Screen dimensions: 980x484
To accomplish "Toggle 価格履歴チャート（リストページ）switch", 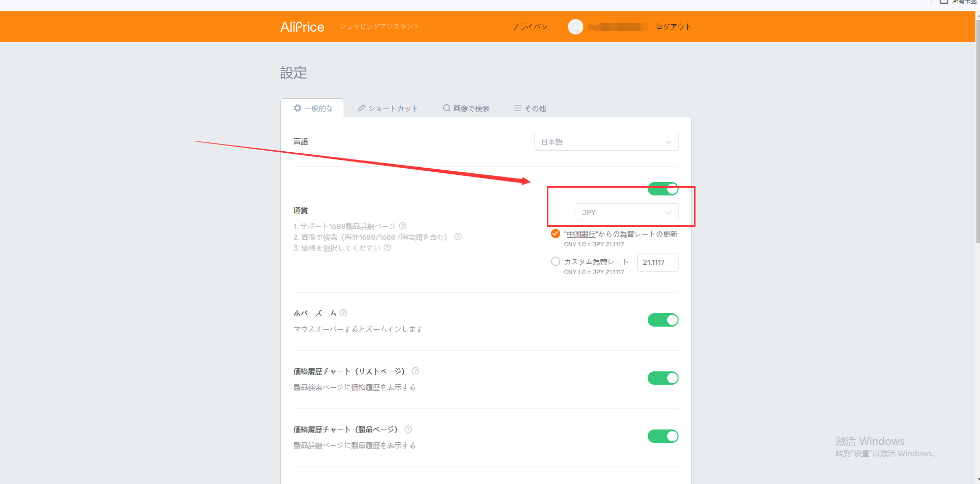I will (x=663, y=378).
